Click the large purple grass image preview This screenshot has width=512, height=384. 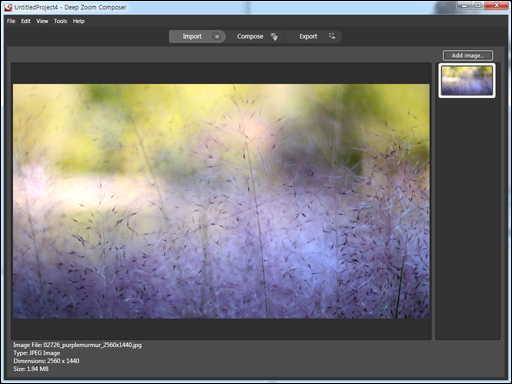pyautogui.click(x=221, y=201)
